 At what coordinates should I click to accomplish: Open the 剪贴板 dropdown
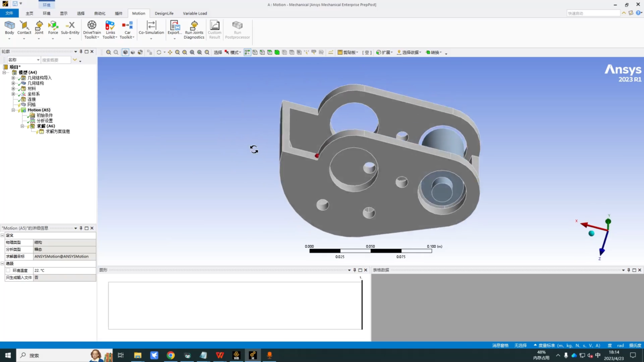pos(348,53)
